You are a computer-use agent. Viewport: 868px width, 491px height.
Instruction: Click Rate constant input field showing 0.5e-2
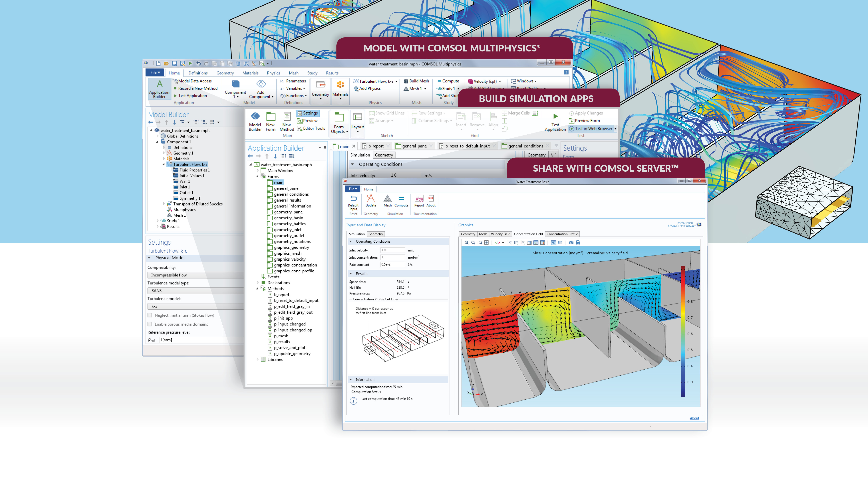[392, 265]
